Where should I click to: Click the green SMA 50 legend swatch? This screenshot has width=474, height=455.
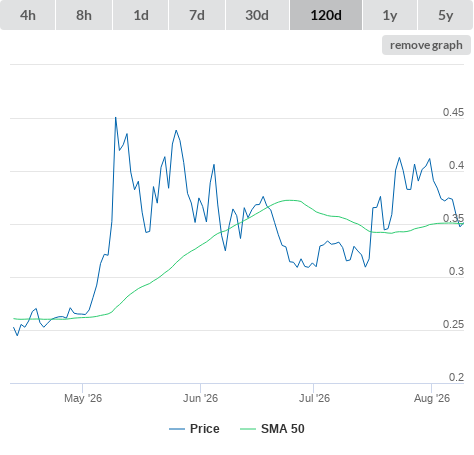[248, 429]
